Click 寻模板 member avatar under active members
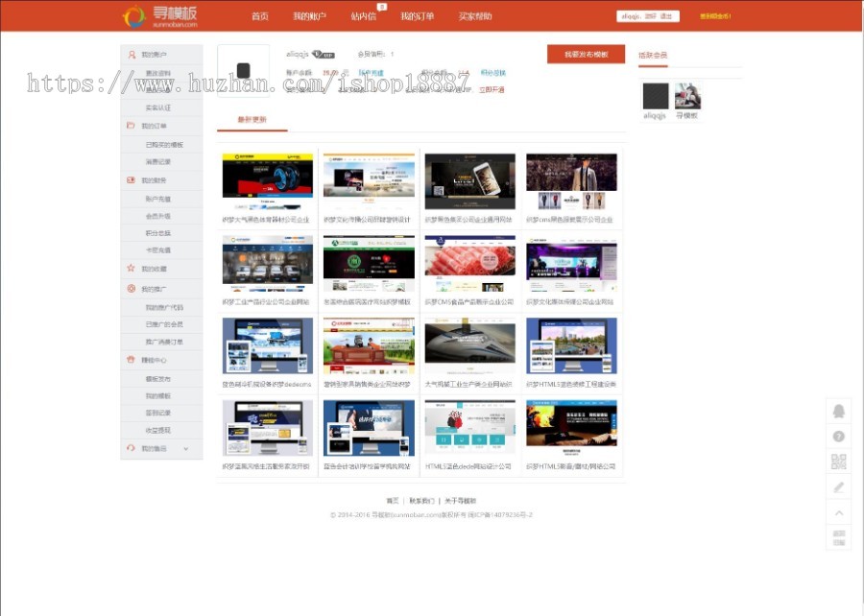Screen dimensions: 864x616 click(687, 96)
